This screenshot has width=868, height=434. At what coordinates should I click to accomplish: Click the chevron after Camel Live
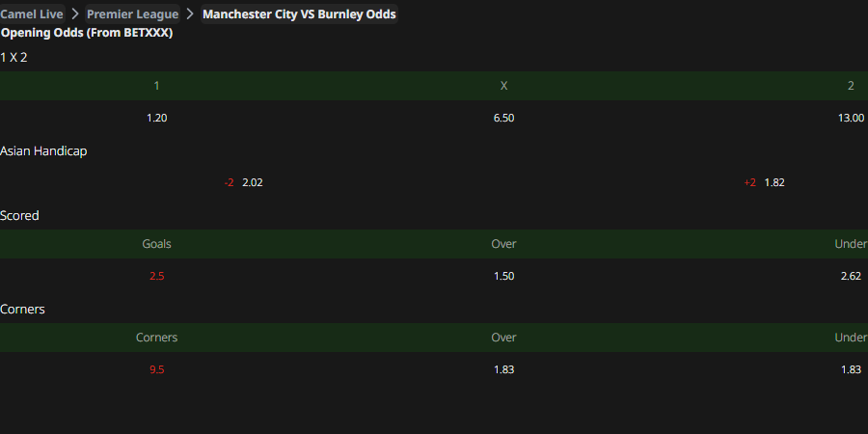75,14
